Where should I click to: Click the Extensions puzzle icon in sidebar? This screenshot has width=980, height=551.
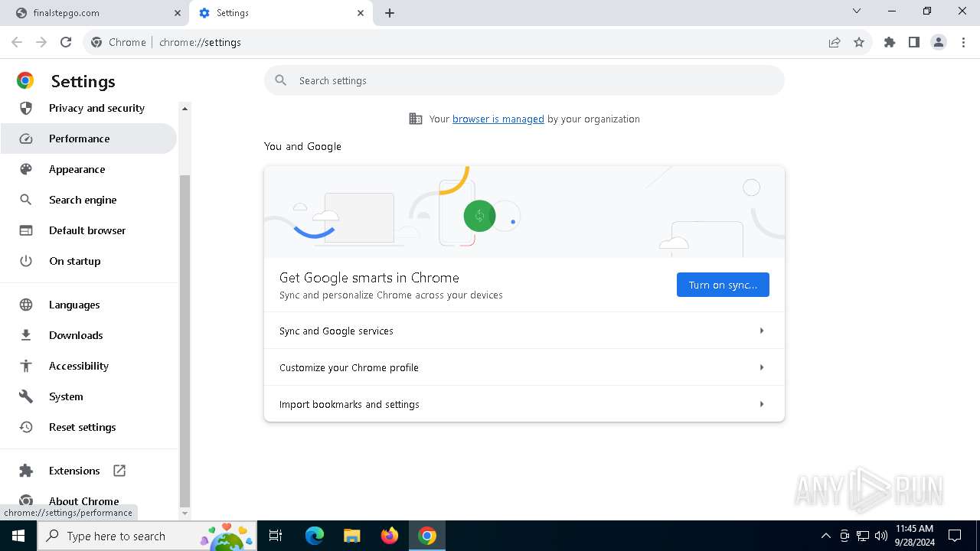pos(26,471)
